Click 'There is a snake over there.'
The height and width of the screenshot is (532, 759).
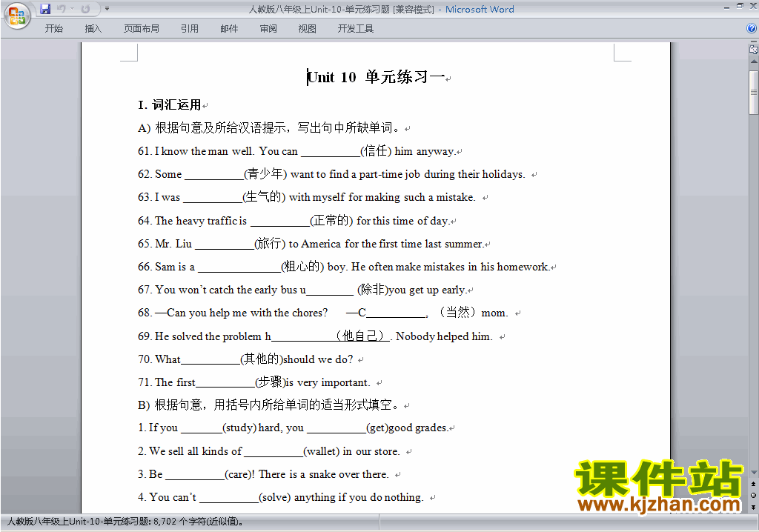pyautogui.click(x=324, y=474)
